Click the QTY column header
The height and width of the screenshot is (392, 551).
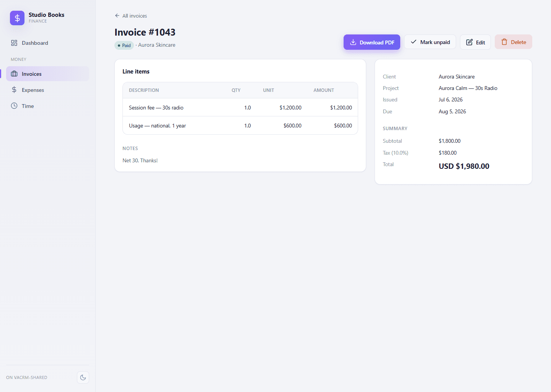tap(236, 90)
